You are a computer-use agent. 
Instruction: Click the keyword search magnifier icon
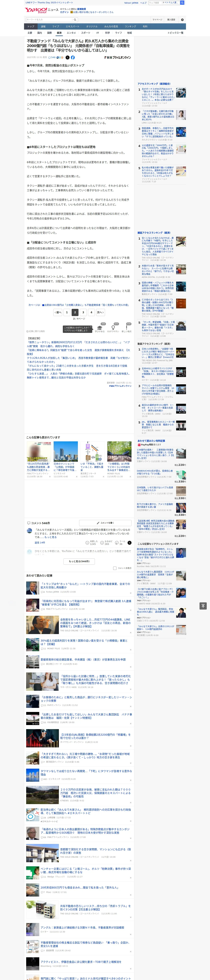[75, 20]
